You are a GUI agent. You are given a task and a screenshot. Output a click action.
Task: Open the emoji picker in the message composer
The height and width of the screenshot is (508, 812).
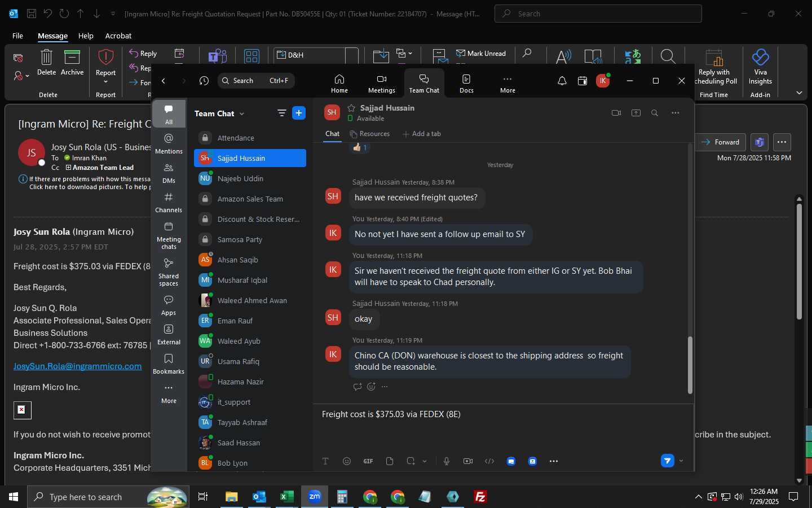click(x=347, y=461)
